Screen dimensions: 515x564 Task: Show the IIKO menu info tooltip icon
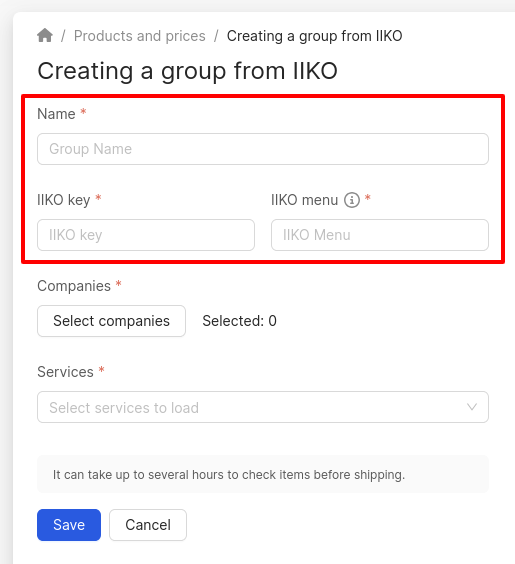(x=352, y=200)
